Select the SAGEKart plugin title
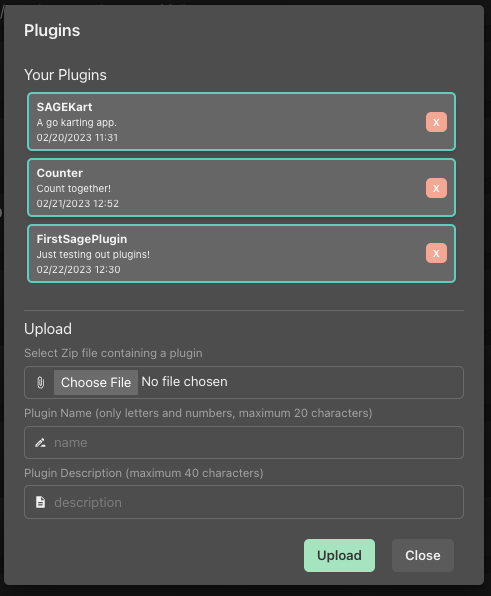Screen dimensions: 491x596 point(64,107)
